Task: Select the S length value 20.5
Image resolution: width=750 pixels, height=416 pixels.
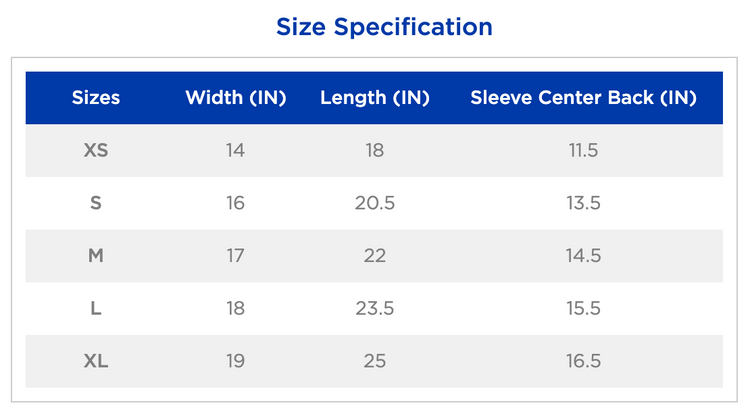Action: (375, 203)
